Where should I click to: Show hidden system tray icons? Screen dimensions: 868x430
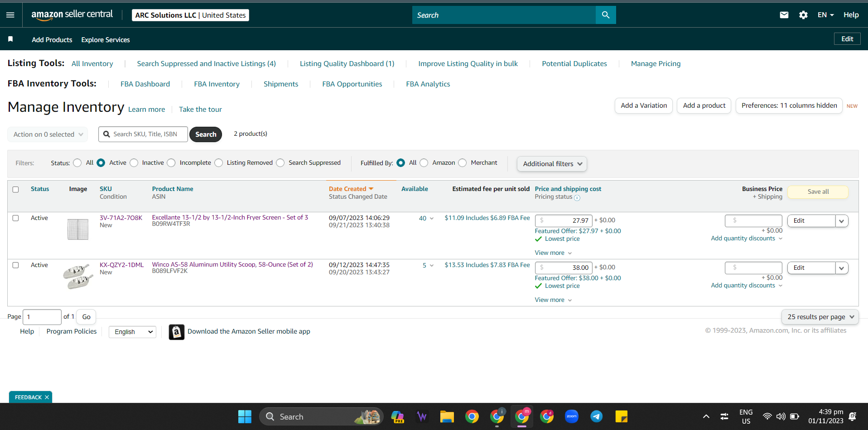click(x=706, y=416)
